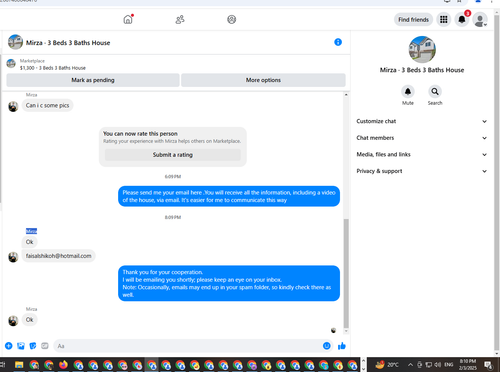Click the seen indicator tiny avatar

pyautogui.click(x=333, y=330)
